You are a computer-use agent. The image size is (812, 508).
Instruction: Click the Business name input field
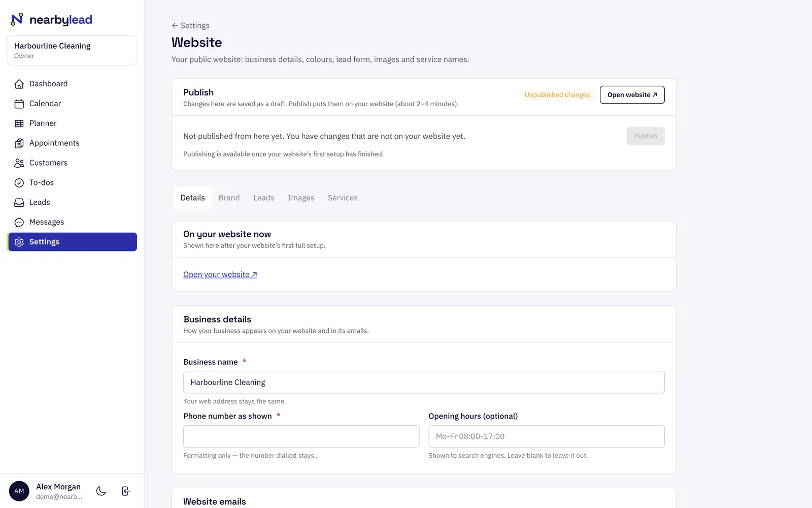click(424, 382)
